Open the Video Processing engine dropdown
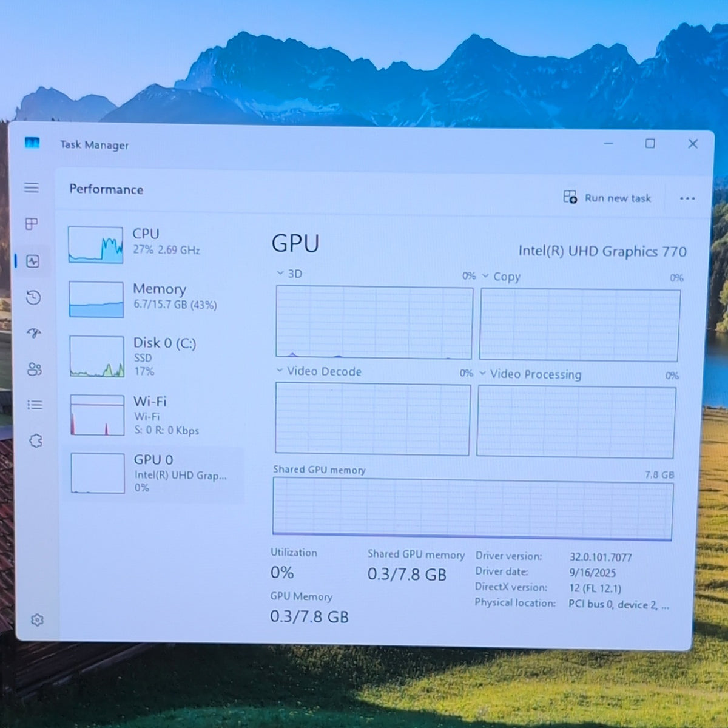The width and height of the screenshot is (728, 728). click(x=530, y=374)
